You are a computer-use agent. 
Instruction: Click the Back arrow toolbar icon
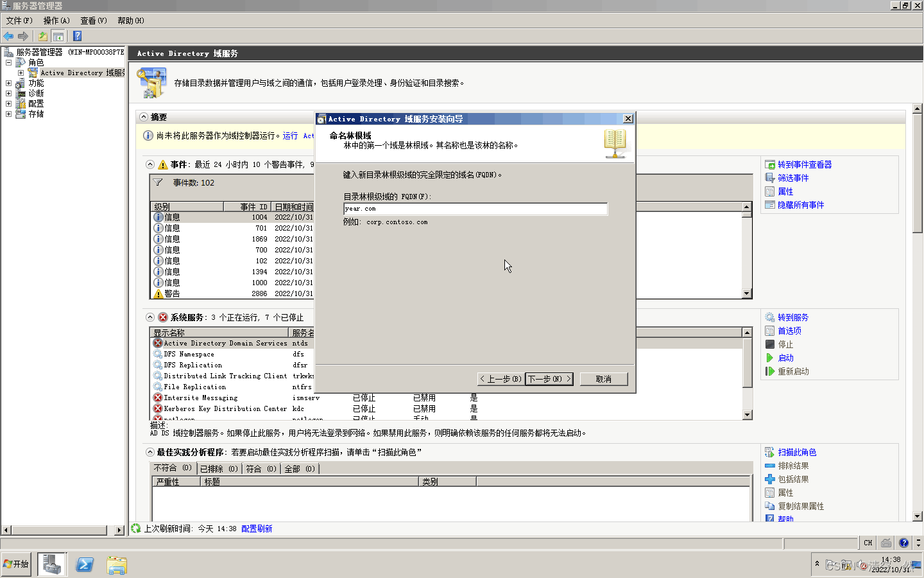(x=8, y=36)
